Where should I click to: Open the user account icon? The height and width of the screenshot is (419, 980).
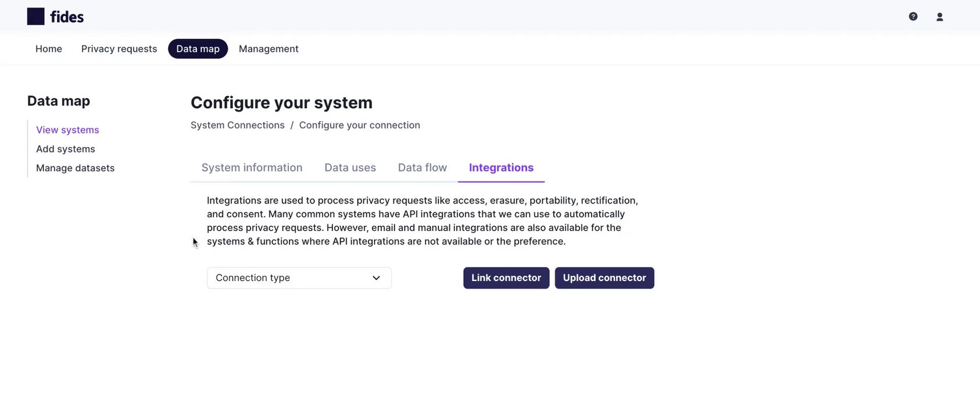tap(939, 17)
